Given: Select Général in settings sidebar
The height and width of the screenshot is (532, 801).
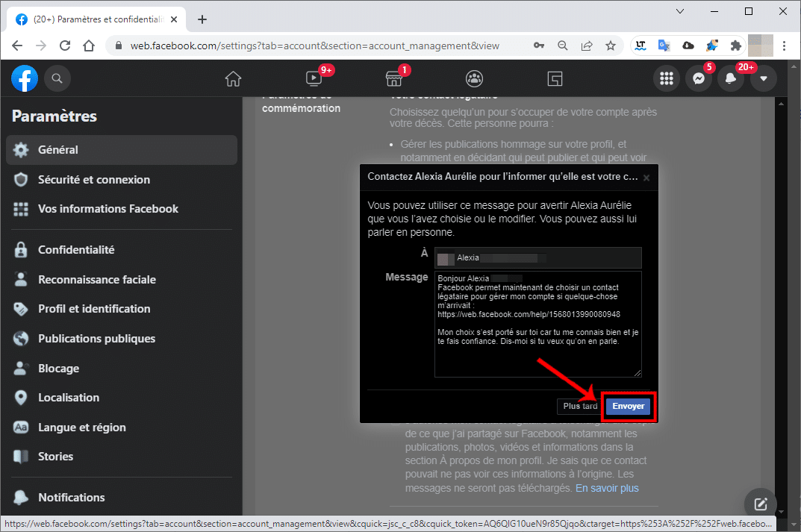Looking at the screenshot, I should click(122, 150).
